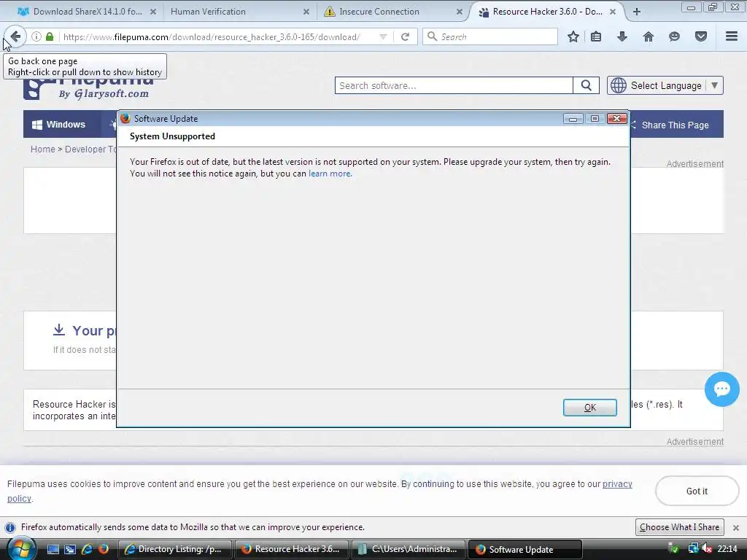The image size is (747, 560).
Task: Open a new tab with plus button
Action: (636, 12)
